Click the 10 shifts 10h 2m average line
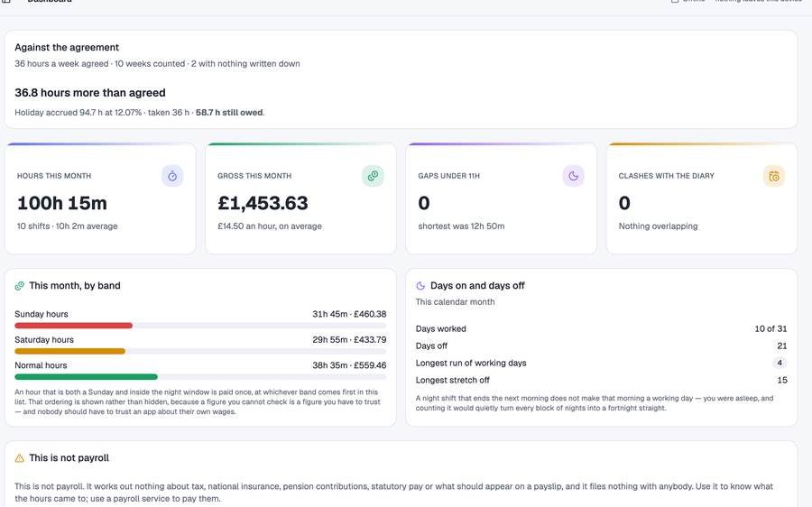812x507 pixels. click(68, 226)
